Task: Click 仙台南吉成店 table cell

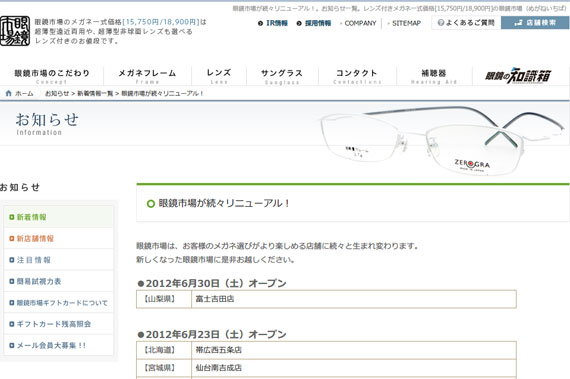Action: click(354, 368)
